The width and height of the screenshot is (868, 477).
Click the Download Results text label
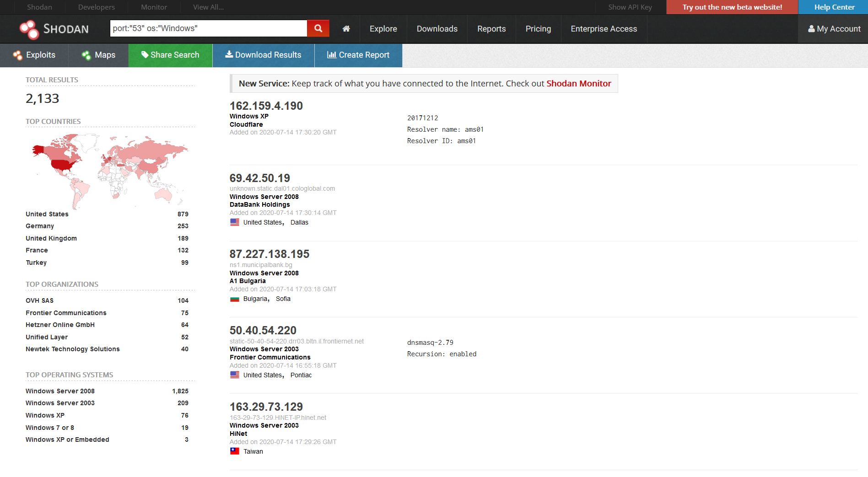click(268, 55)
